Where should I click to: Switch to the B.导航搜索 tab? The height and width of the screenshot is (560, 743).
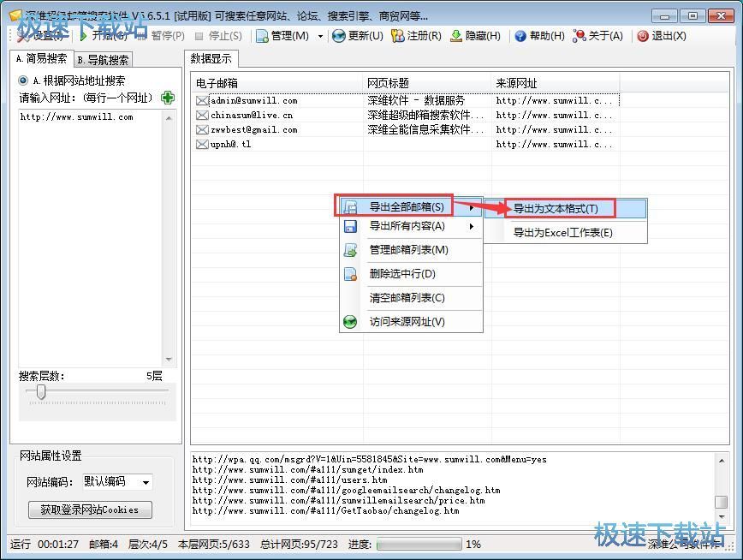point(104,60)
